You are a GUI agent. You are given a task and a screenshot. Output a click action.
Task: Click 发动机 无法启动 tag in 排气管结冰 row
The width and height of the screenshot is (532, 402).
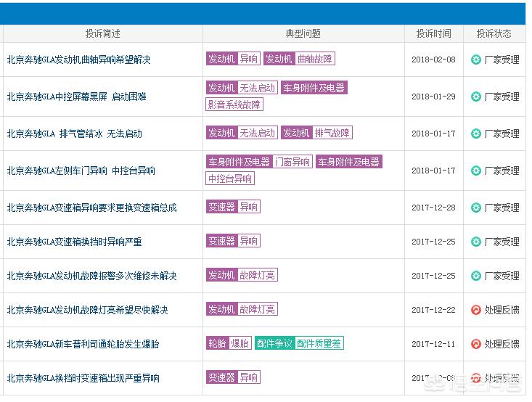pyautogui.click(x=242, y=133)
